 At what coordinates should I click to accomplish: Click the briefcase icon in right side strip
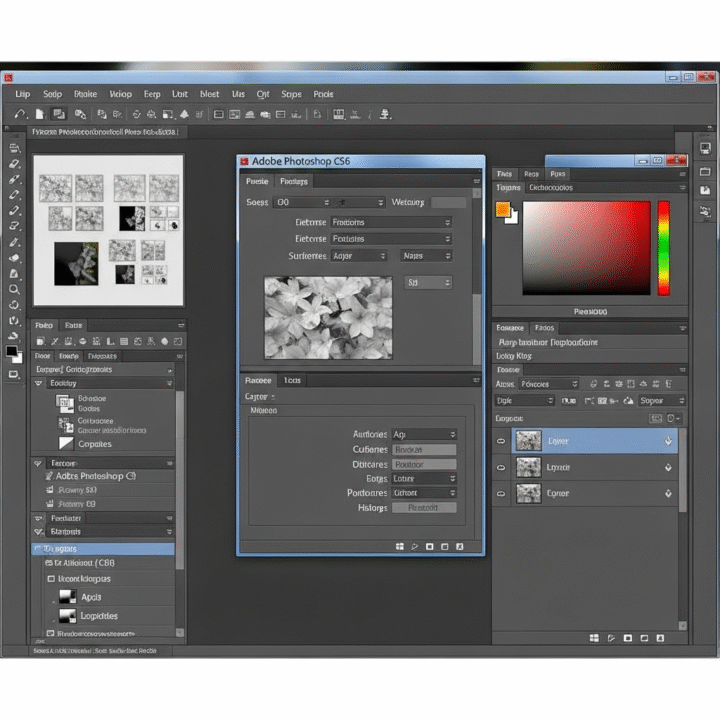coord(705,171)
